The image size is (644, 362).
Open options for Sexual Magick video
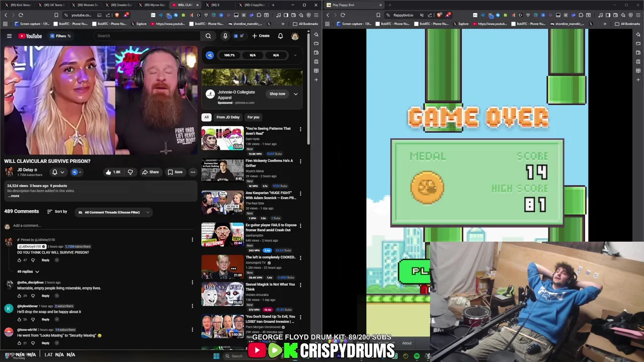point(300,285)
